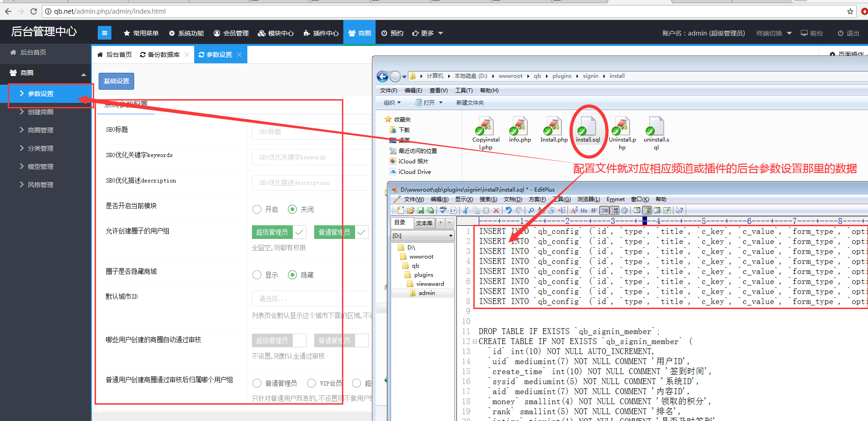
Task: Select the 显示 radio for showing mall
Action: (257, 275)
